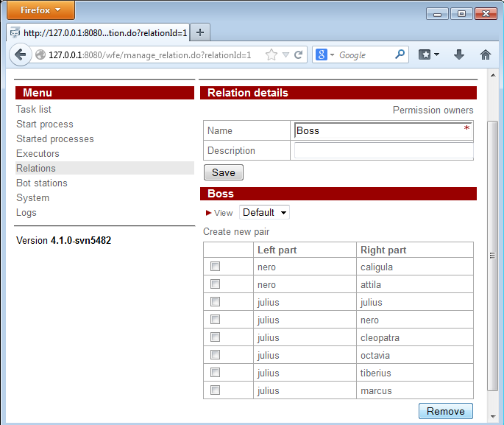The height and width of the screenshot is (425, 504).
Task: Expand the Google search engine selector
Action: (x=325, y=55)
